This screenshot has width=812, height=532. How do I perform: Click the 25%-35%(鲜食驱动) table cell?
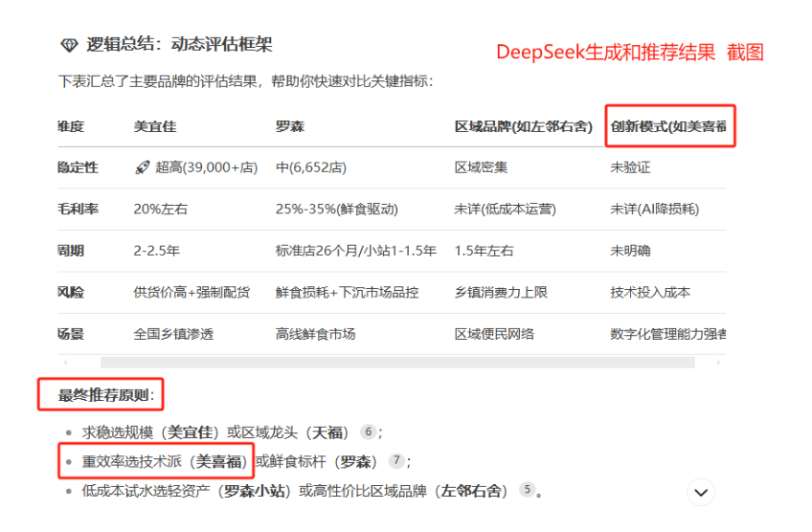tap(336, 210)
